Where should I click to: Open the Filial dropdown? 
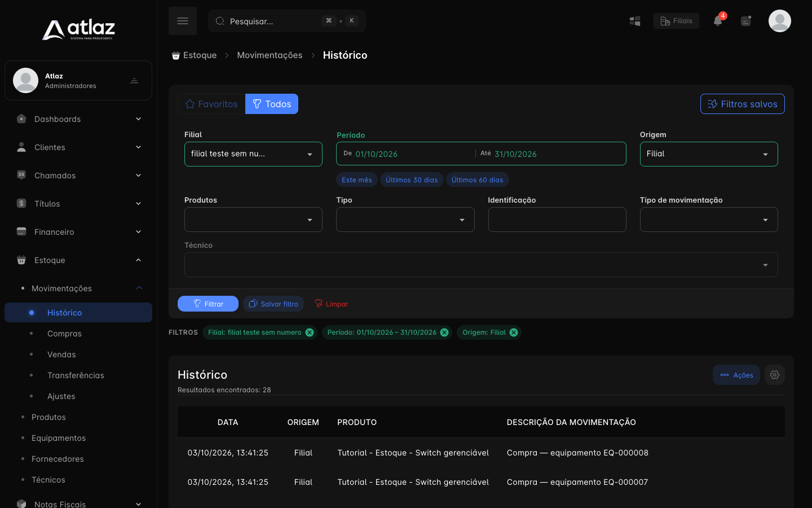[253, 154]
